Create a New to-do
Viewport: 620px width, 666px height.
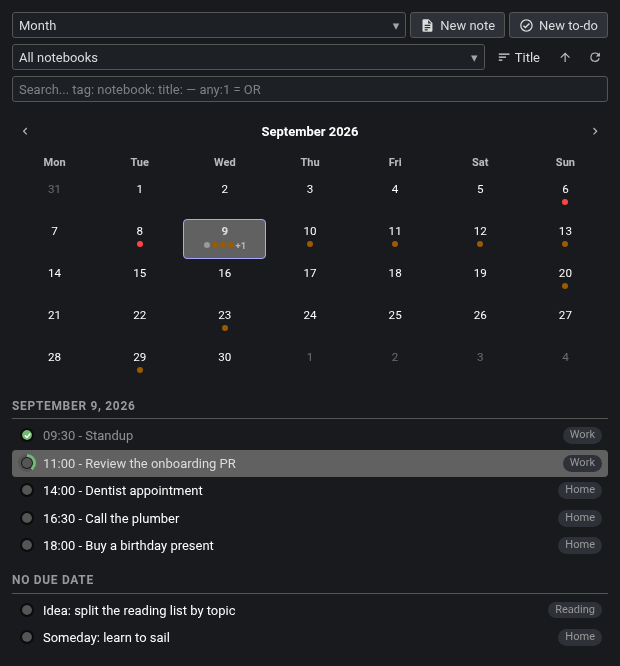click(558, 25)
